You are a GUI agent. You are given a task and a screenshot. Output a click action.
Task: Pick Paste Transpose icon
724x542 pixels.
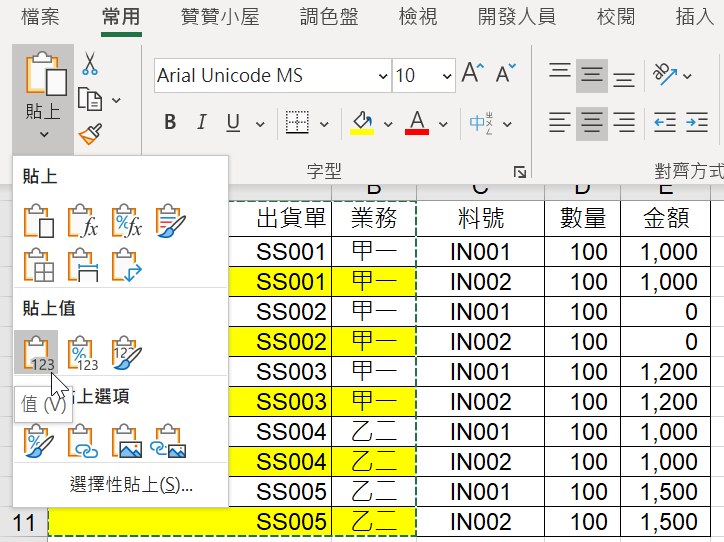[x=127, y=265]
